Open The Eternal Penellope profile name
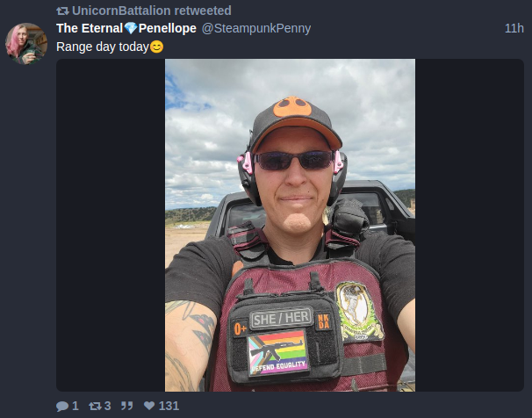Viewport: 532px width, 418px height. tap(126, 28)
